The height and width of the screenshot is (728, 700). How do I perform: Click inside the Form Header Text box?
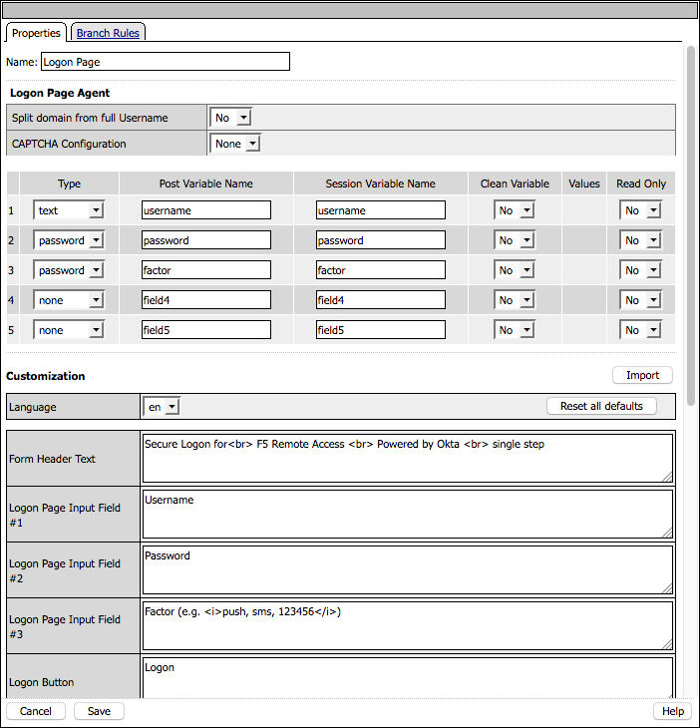click(408, 457)
